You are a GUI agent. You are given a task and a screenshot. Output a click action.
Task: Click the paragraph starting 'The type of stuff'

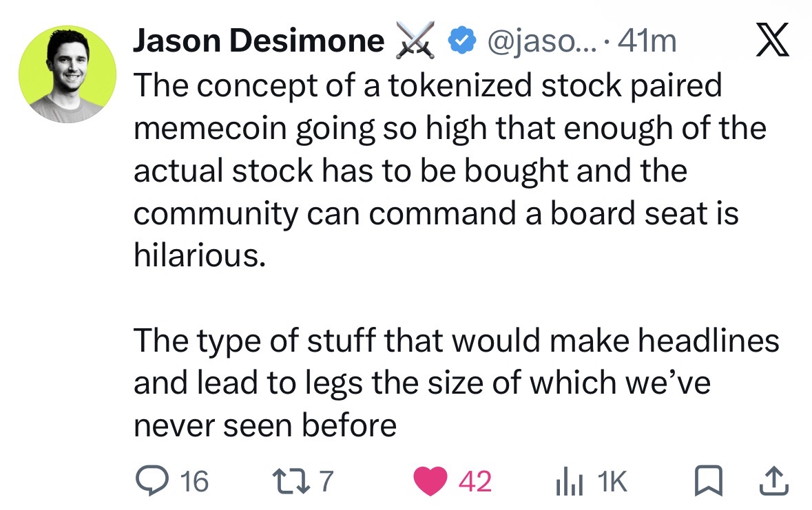tap(456, 383)
